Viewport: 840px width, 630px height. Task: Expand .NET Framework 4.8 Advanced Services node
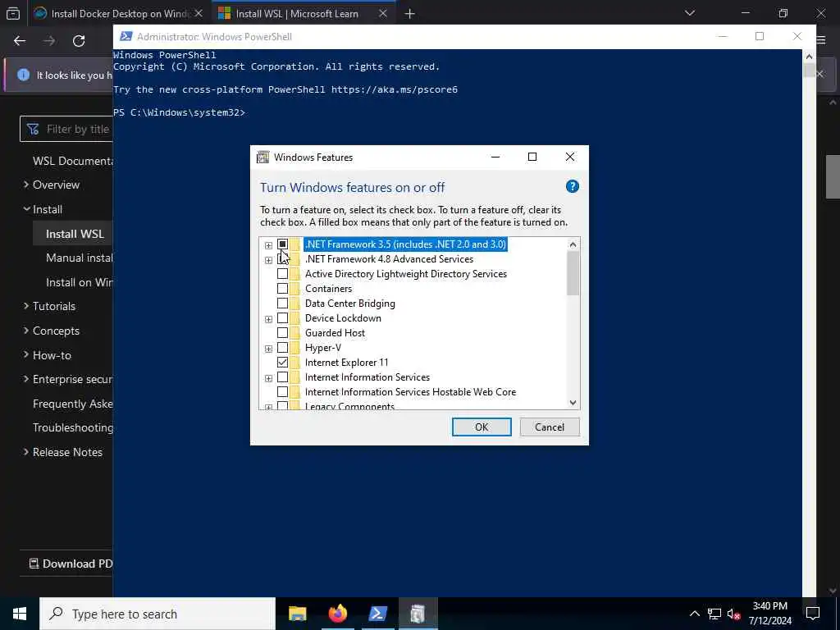268,260
